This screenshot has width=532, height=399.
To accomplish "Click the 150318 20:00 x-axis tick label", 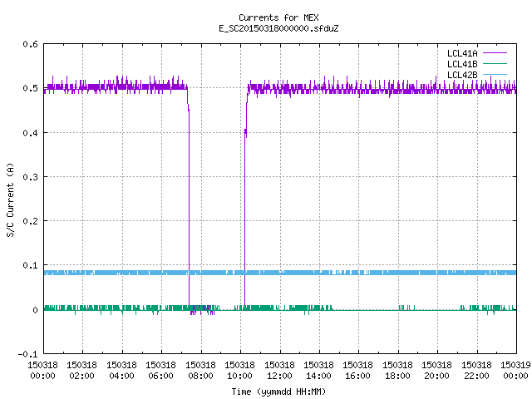I will [x=436, y=371].
